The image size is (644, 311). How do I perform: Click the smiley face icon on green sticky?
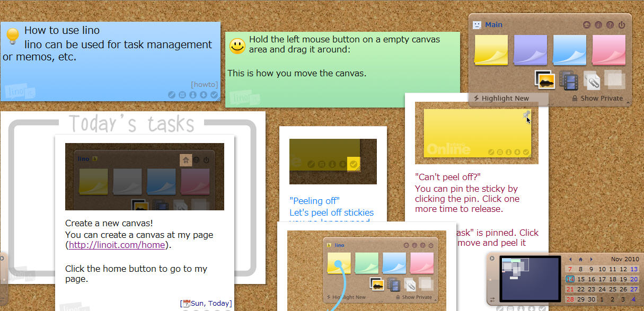(x=237, y=46)
